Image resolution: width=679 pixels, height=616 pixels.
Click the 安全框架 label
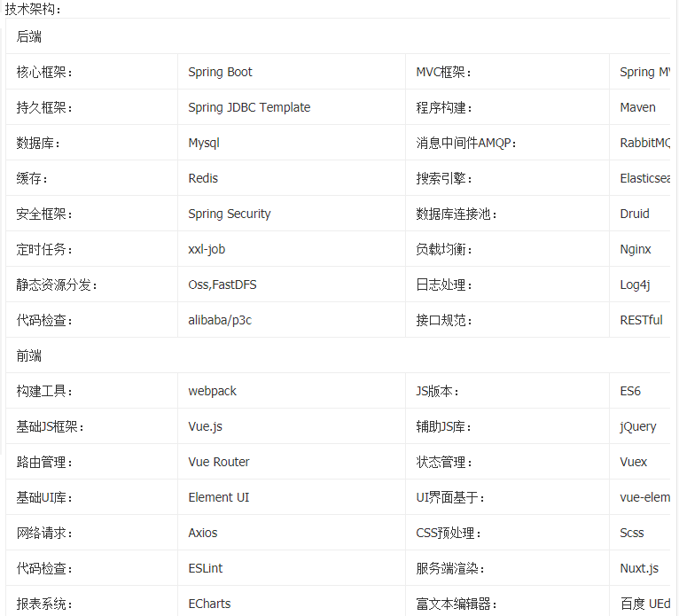(44, 214)
